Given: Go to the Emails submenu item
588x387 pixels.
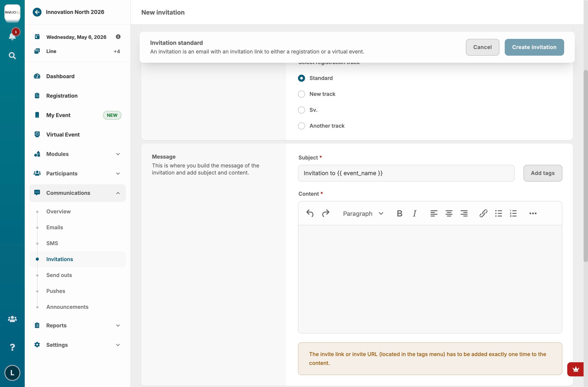Looking at the screenshot, I should coord(55,227).
